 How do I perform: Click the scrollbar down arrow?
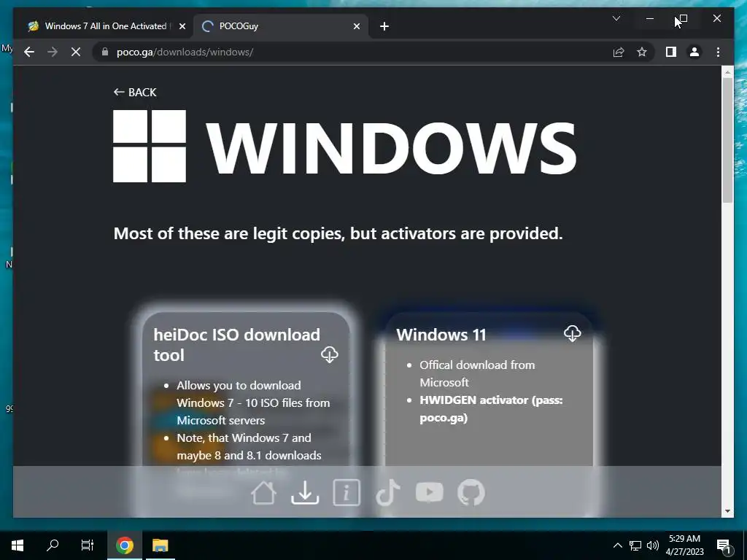727,511
